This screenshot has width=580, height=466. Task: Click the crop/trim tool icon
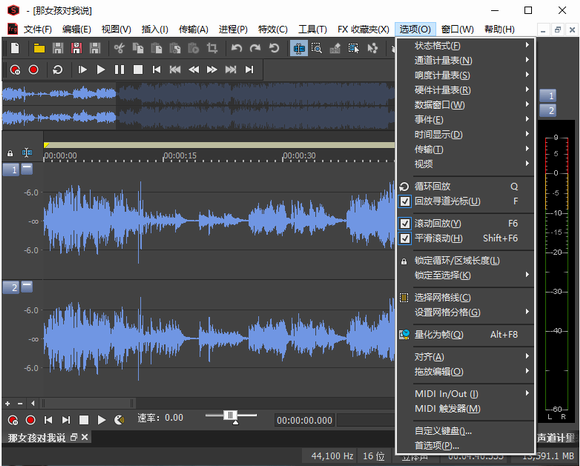[x=212, y=48]
